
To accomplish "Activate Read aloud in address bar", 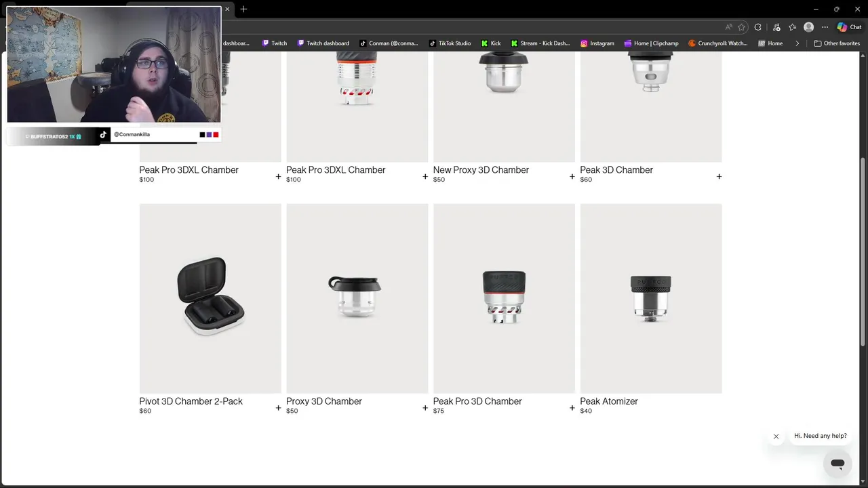I will (x=728, y=27).
